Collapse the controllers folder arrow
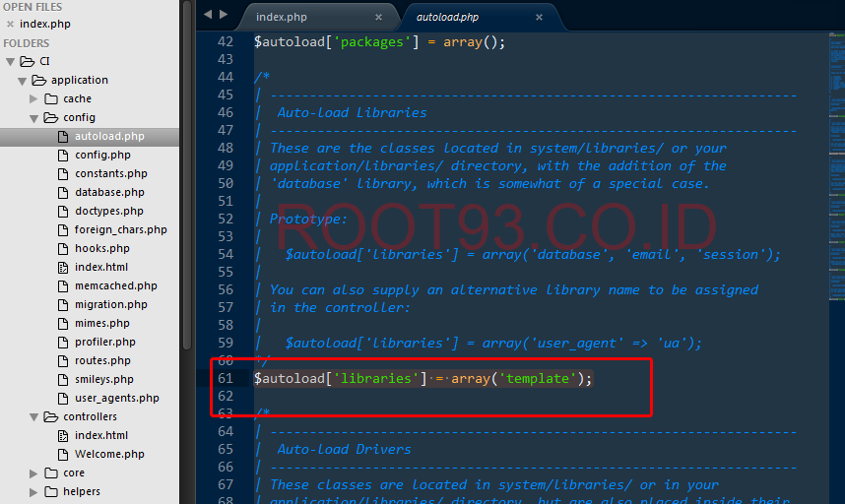The width and height of the screenshot is (845, 504). (x=33, y=417)
